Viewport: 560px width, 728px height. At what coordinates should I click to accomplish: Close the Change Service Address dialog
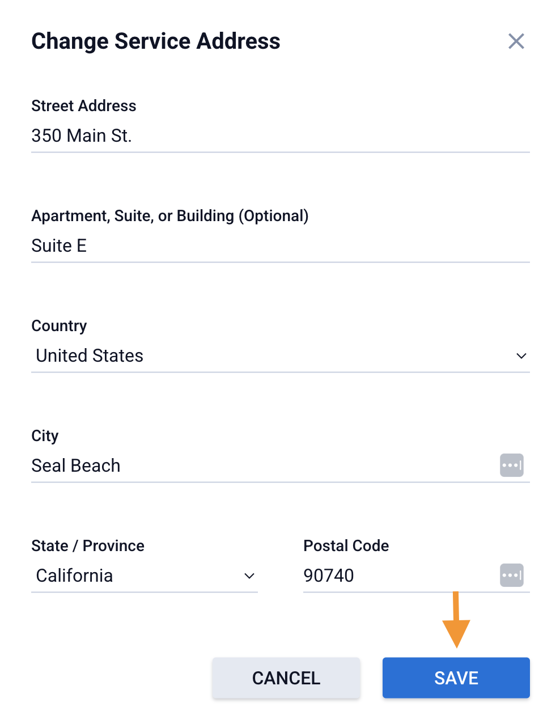pyautogui.click(x=516, y=41)
